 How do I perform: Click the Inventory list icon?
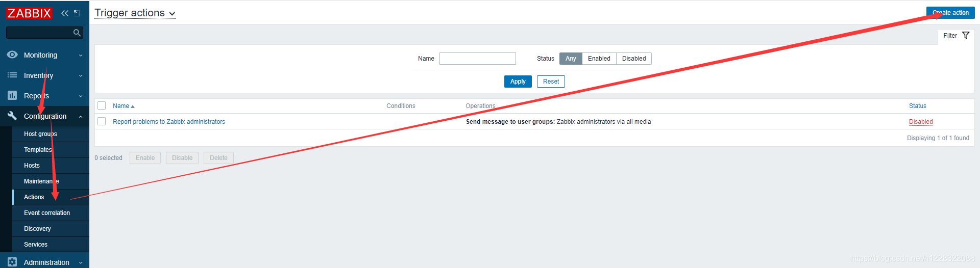[12, 75]
